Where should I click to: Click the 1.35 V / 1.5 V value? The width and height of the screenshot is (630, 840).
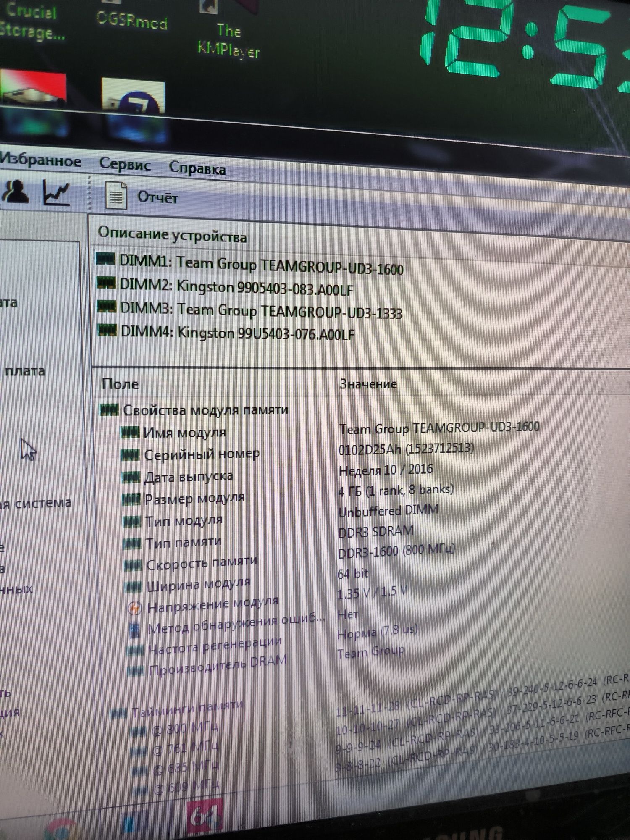click(x=372, y=593)
